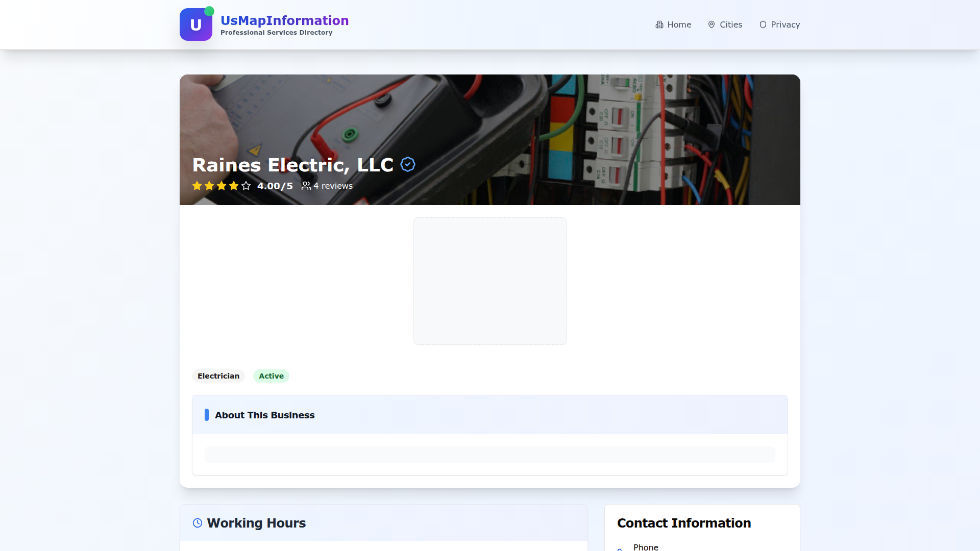Click the Contact Information heading
Viewport: 980px width, 551px height.
tap(684, 523)
